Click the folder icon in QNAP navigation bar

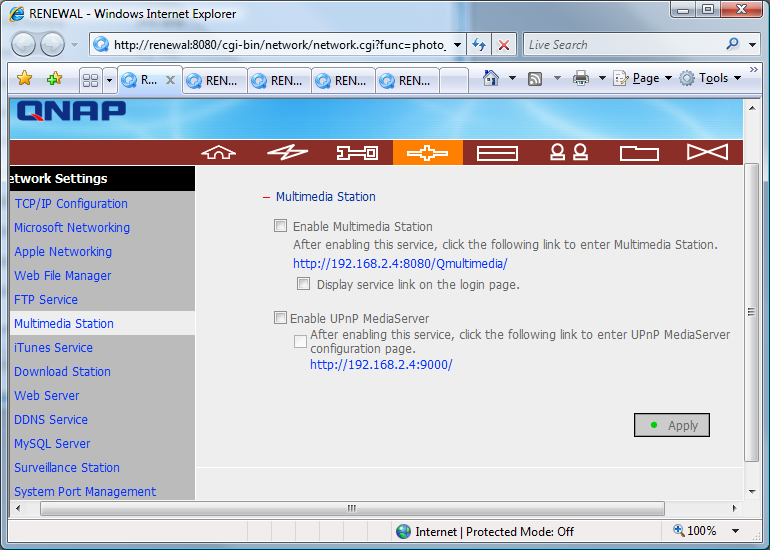638,152
